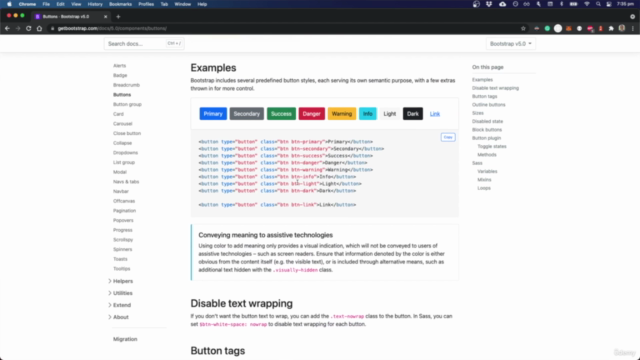Click the address bar URL
Image resolution: width=640 pixels, height=360 pixels.
tap(112, 29)
